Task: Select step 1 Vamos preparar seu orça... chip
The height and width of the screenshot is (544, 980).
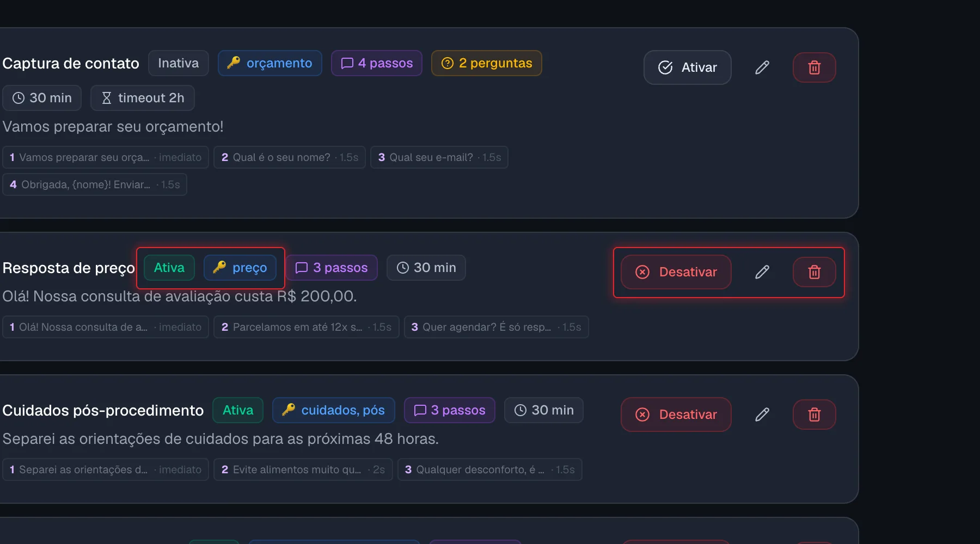Action: (106, 157)
